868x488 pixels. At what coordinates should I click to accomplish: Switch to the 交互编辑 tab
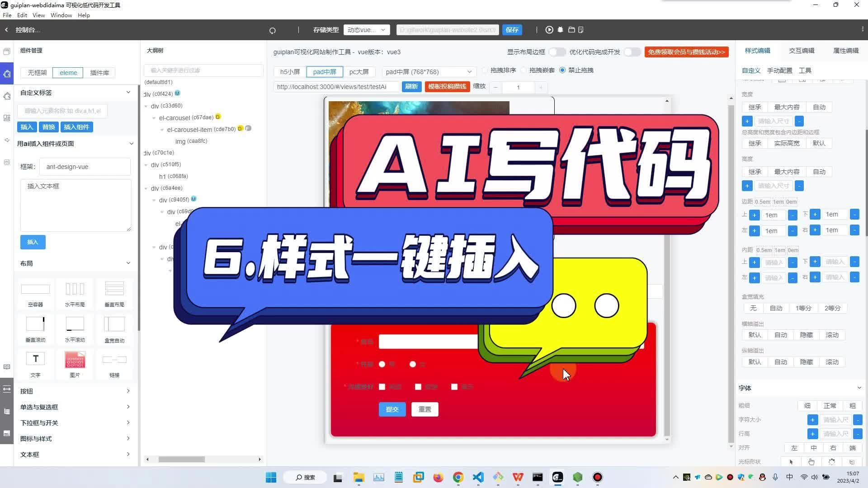click(802, 51)
